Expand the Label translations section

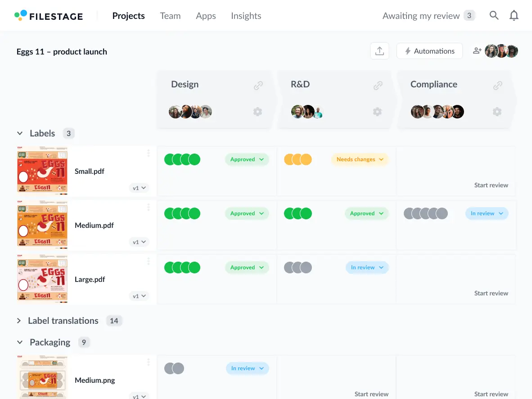coord(19,321)
